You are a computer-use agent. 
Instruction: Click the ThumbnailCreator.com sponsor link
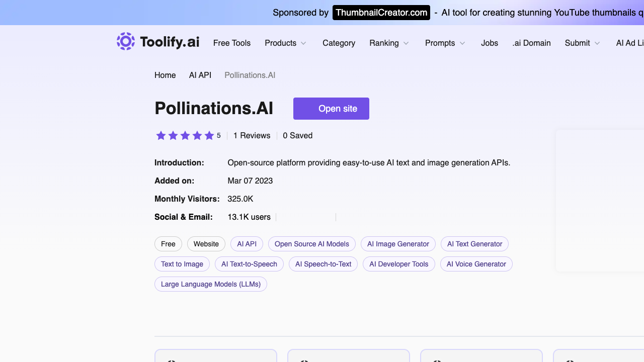(x=381, y=13)
